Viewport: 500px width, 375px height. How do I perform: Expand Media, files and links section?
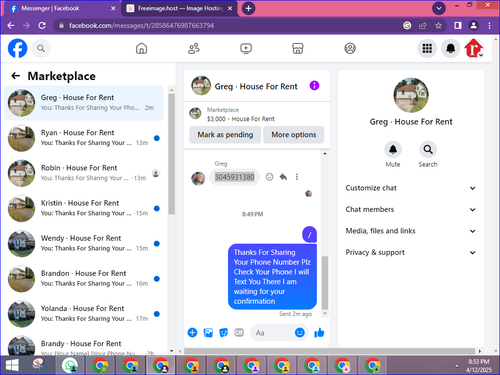[411, 231]
